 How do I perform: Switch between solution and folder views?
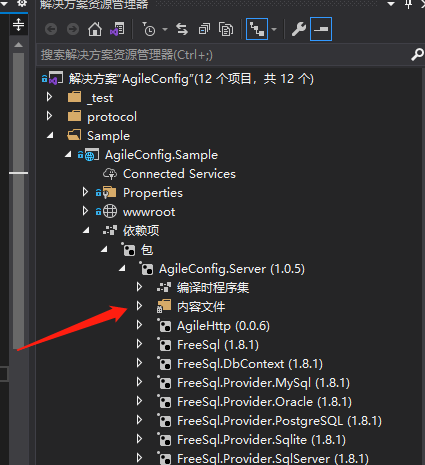[117, 29]
